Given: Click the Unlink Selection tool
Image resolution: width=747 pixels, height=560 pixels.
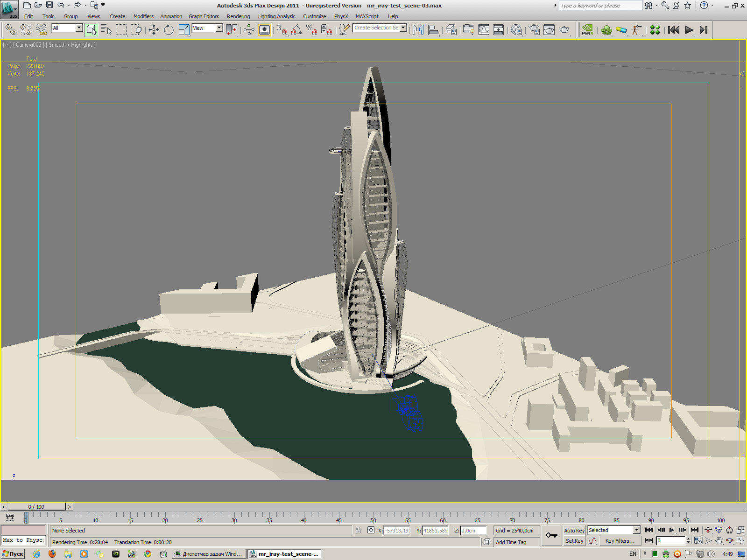Looking at the screenshot, I should point(26,30).
